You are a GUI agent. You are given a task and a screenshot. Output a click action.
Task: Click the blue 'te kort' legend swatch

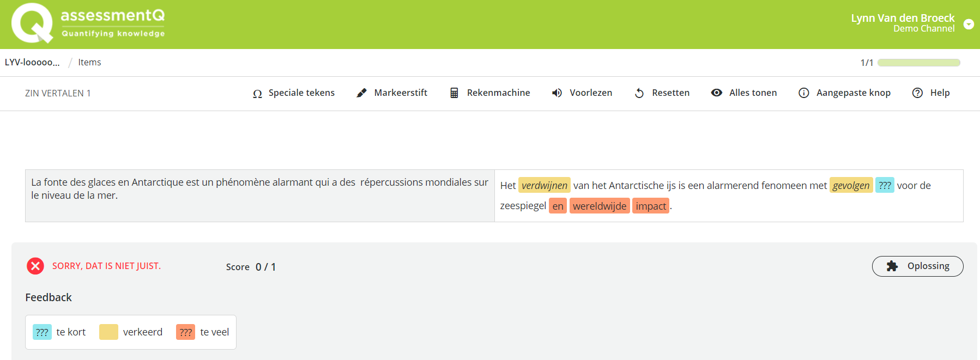point(42,332)
